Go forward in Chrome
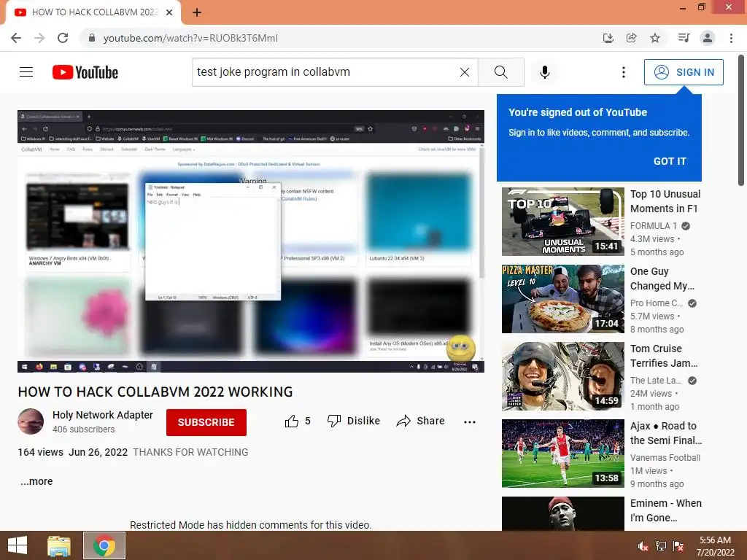 (x=39, y=38)
